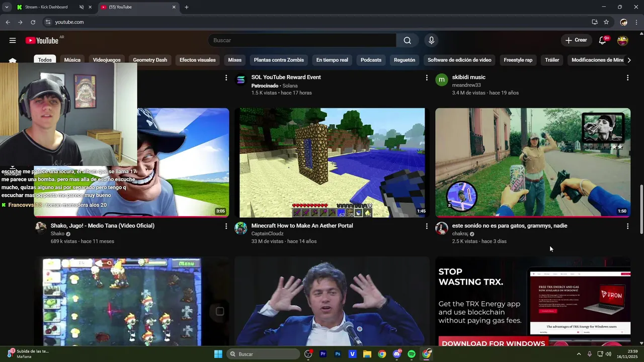This screenshot has height=362, width=644.
Task: Select the Música filter chip
Action: coord(72,60)
